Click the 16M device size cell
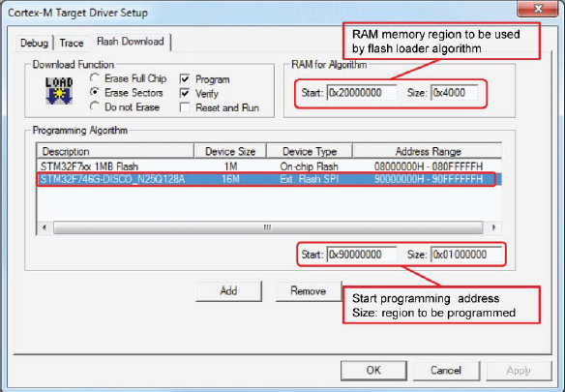This screenshot has width=565, height=392. coord(230,179)
